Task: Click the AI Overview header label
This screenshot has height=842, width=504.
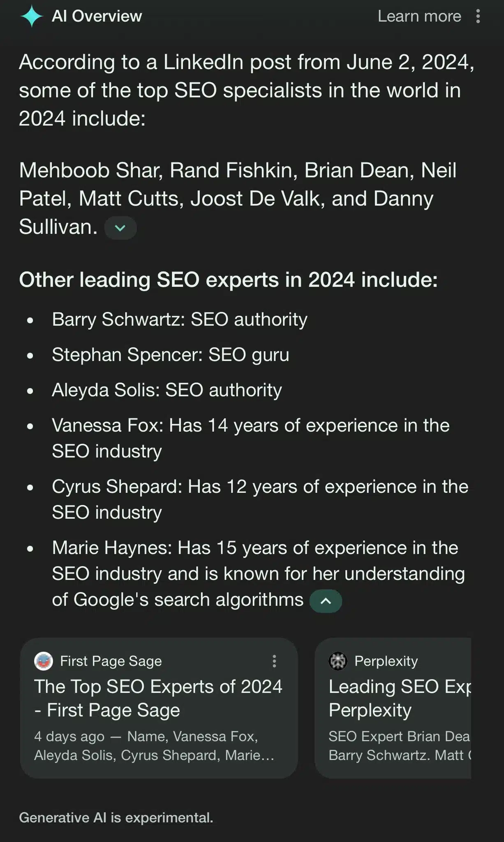Action: [96, 16]
